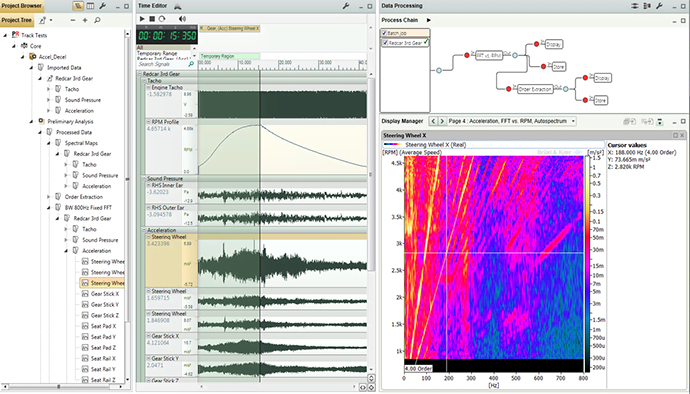
Task: Click the Order Extraction process block
Action: (x=535, y=89)
